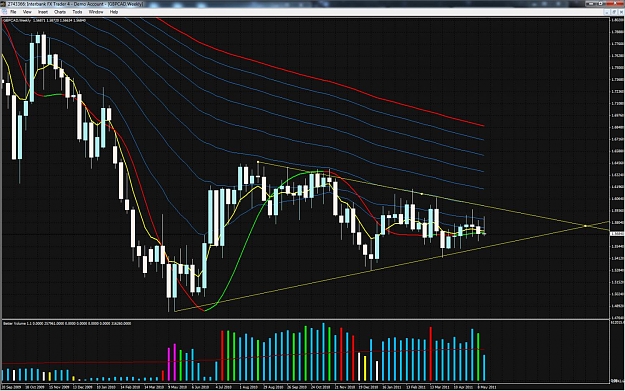Image resolution: width=625 pixels, height=391 pixels.
Task: Click the 29 Aug 2010 date label
Action: [272, 387]
